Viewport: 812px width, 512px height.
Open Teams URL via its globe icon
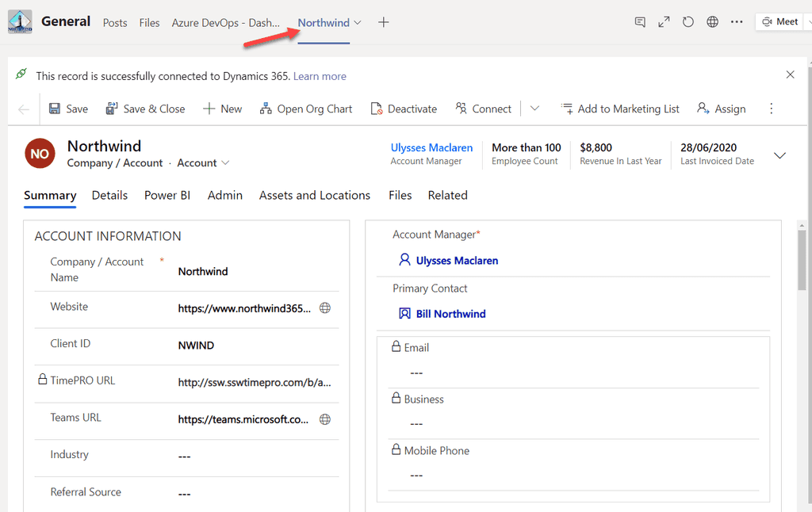click(x=324, y=419)
